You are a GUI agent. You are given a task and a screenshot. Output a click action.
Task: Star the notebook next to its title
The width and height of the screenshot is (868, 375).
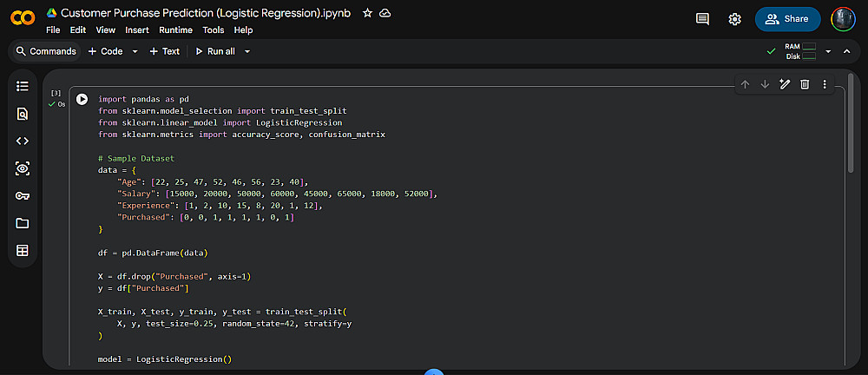pos(368,14)
